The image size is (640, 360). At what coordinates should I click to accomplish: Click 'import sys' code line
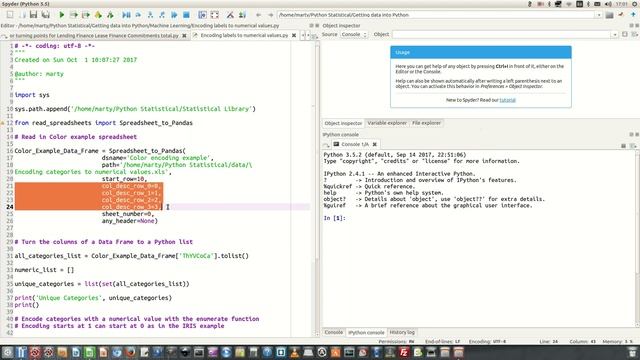pos(32,95)
